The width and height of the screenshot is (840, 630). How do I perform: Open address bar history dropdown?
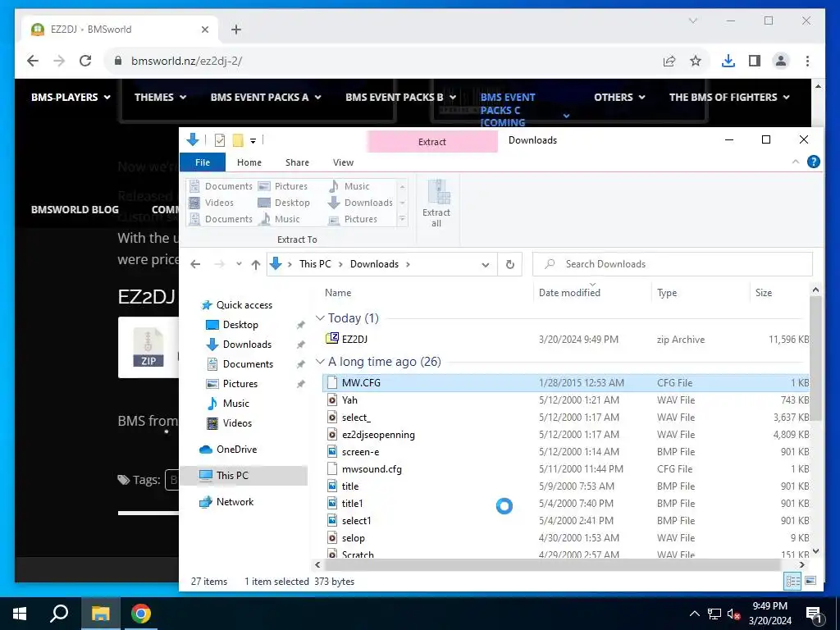(x=486, y=264)
